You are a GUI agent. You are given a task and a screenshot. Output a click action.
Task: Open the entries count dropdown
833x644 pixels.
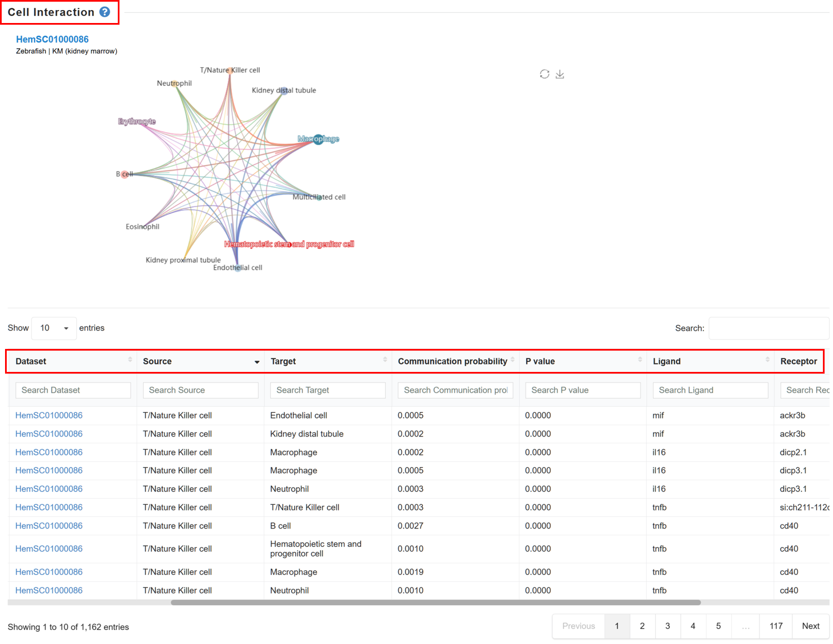(x=54, y=328)
